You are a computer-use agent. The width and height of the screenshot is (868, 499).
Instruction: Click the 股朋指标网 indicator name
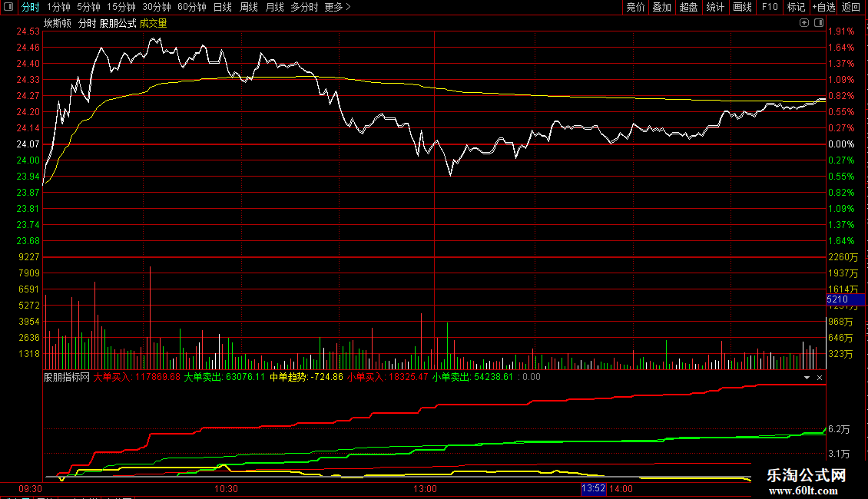[66, 377]
